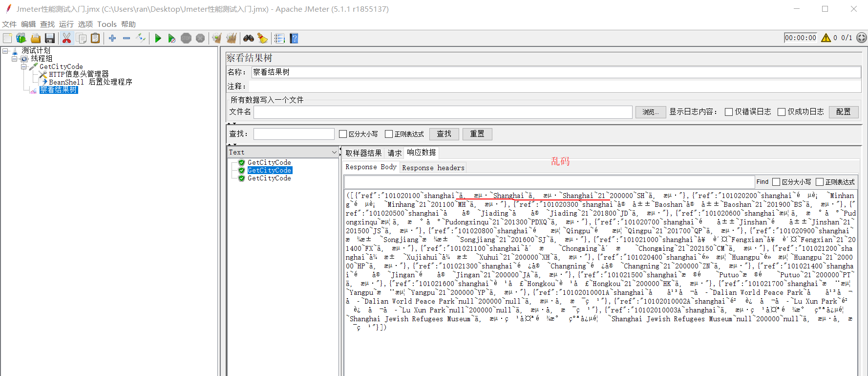Toggle 正则表达式 beside the 查找 field
The height and width of the screenshot is (376, 868).
[x=389, y=134]
